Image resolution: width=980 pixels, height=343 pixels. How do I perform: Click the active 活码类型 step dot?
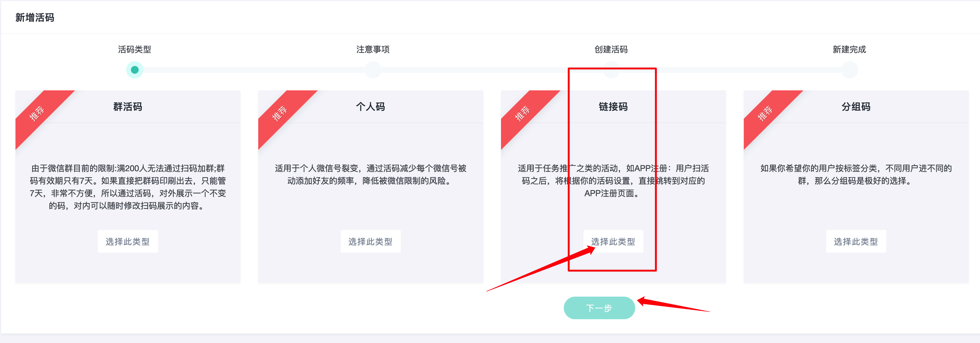tap(135, 70)
